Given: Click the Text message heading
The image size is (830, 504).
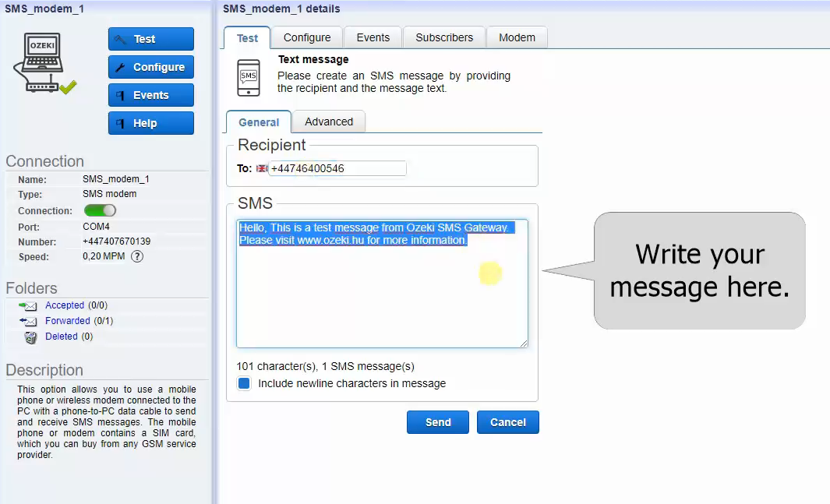Looking at the screenshot, I should pyautogui.click(x=313, y=59).
